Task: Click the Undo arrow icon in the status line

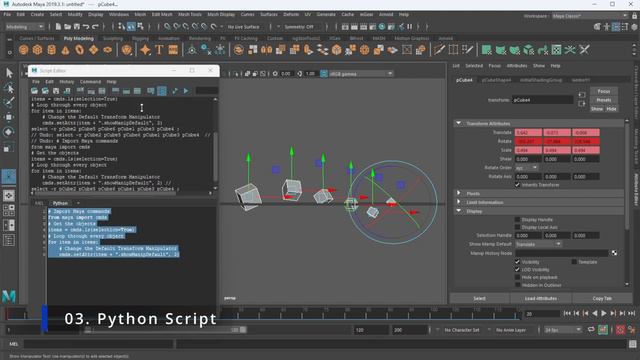Action: [x=86, y=27]
